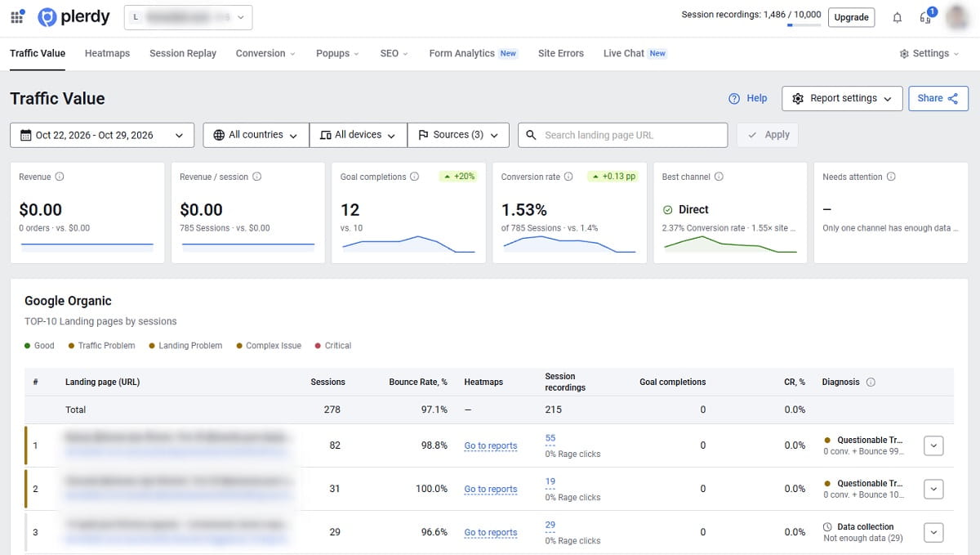Screen dimensions: 980x555
Task: Go to reports for row 2
Action: point(491,490)
